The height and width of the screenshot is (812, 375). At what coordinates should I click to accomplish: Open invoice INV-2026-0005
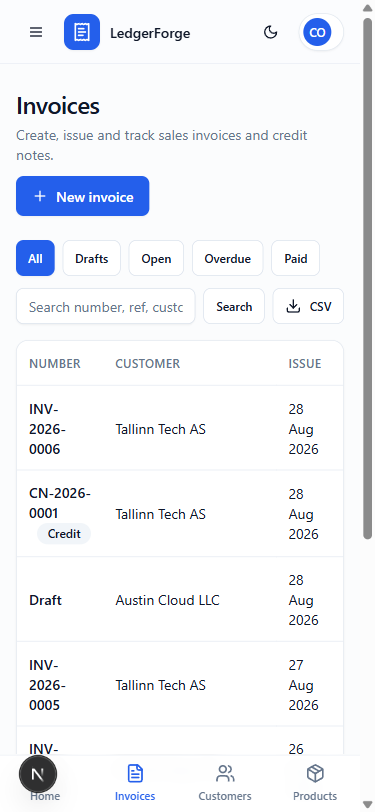coord(48,685)
